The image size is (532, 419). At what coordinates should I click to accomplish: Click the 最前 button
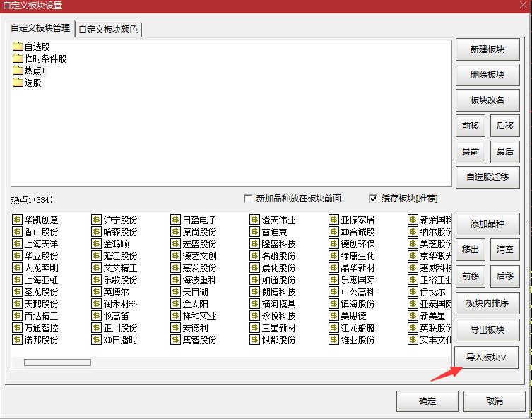click(x=471, y=152)
